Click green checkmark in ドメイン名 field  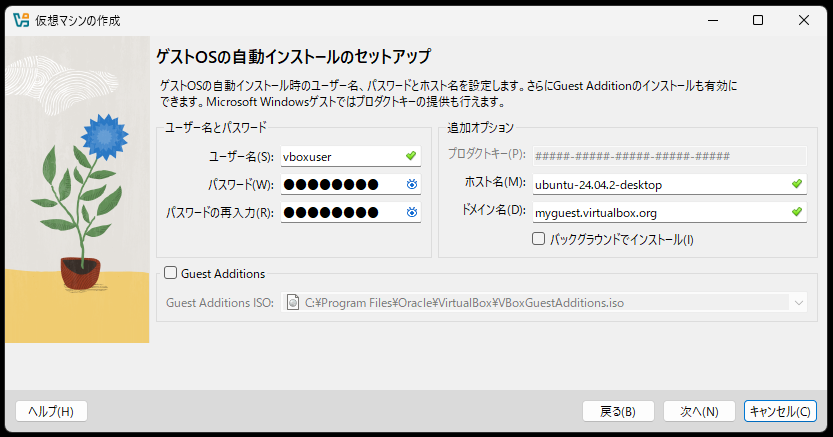pyautogui.click(x=796, y=212)
